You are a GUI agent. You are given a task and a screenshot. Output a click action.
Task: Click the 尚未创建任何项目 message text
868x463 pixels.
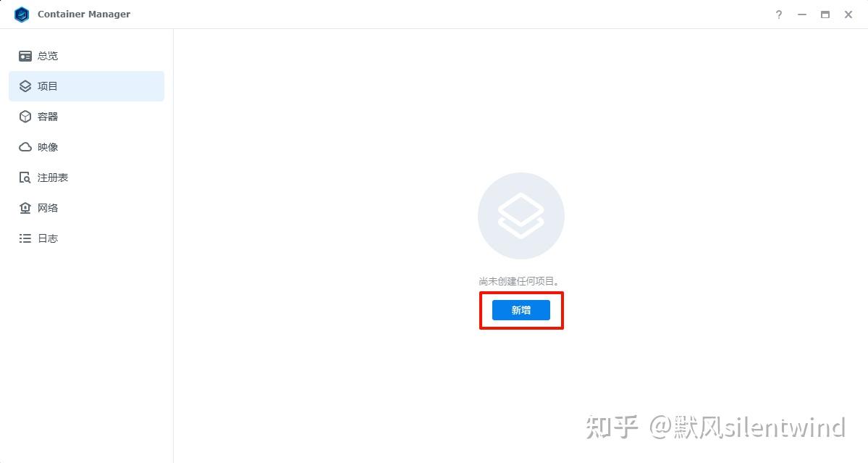click(518, 281)
